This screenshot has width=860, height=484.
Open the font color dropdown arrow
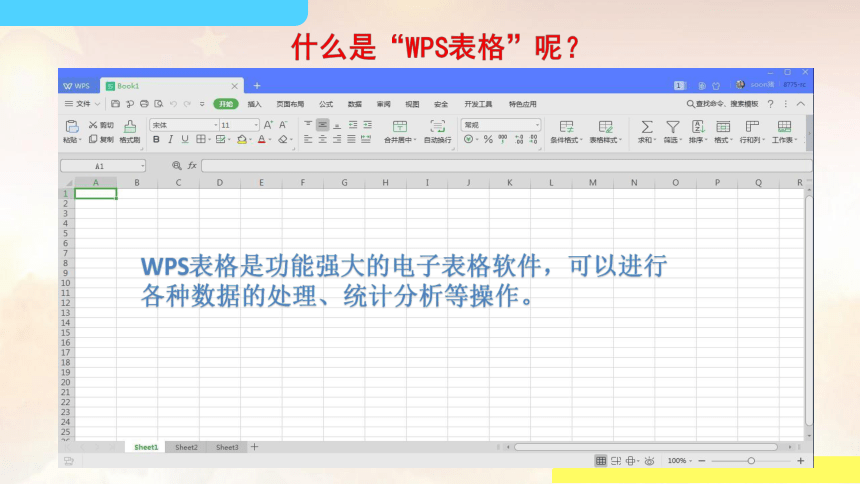pos(270,139)
